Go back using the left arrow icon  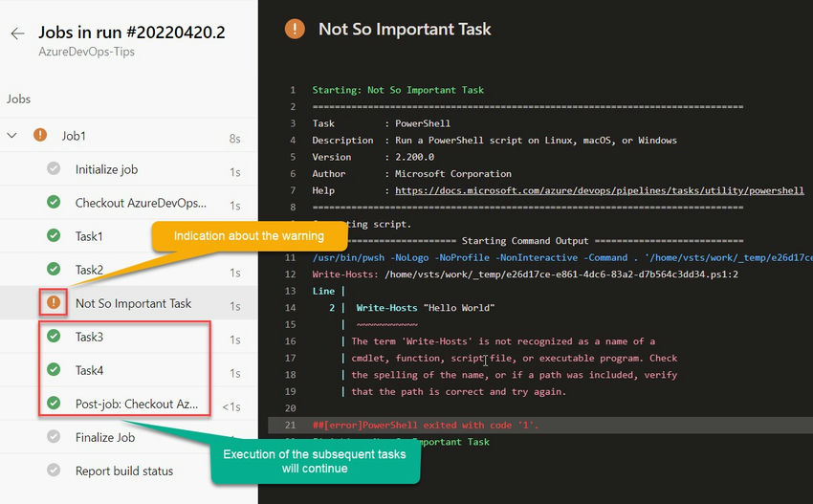(17, 33)
